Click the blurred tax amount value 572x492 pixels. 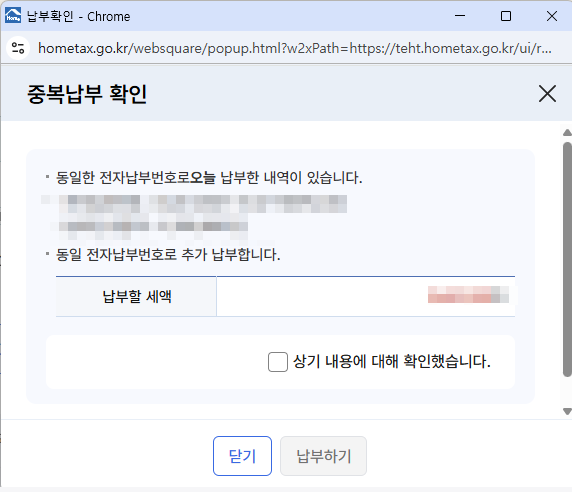pyautogui.click(x=468, y=295)
